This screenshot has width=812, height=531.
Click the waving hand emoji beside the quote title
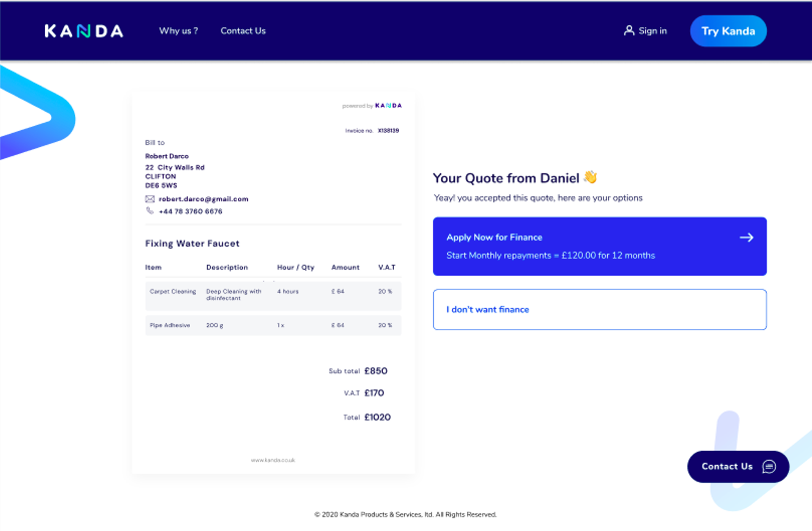pos(590,177)
